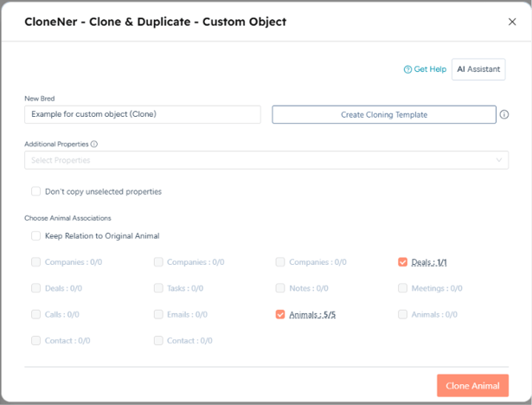The image size is (532, 405).
Task: Uncheck the Animals : 5/5 association
Action: click(280, 314)
